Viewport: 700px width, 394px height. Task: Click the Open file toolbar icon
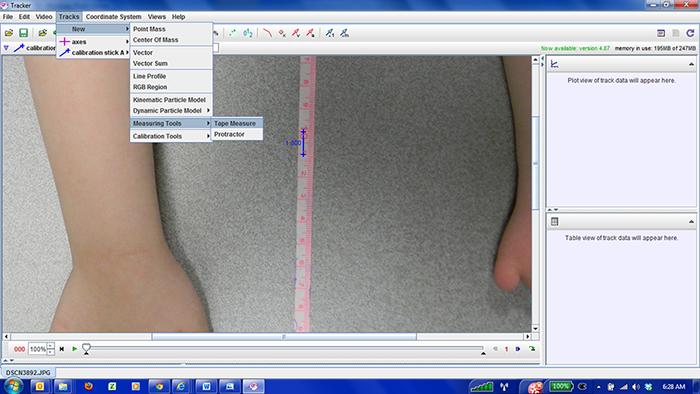click(9, 33)
